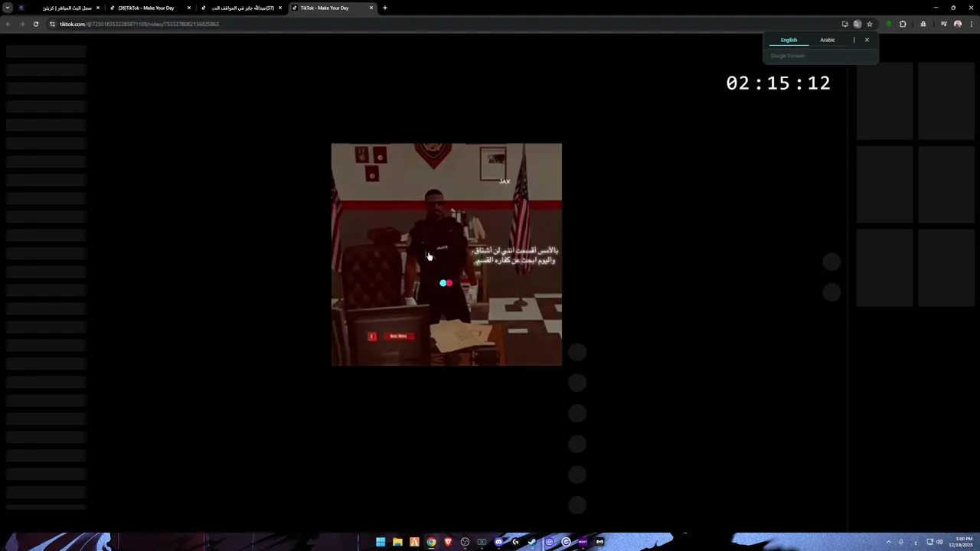Open Chrome three-dot menu
The image size is (980, 551).
pos(972,24)
